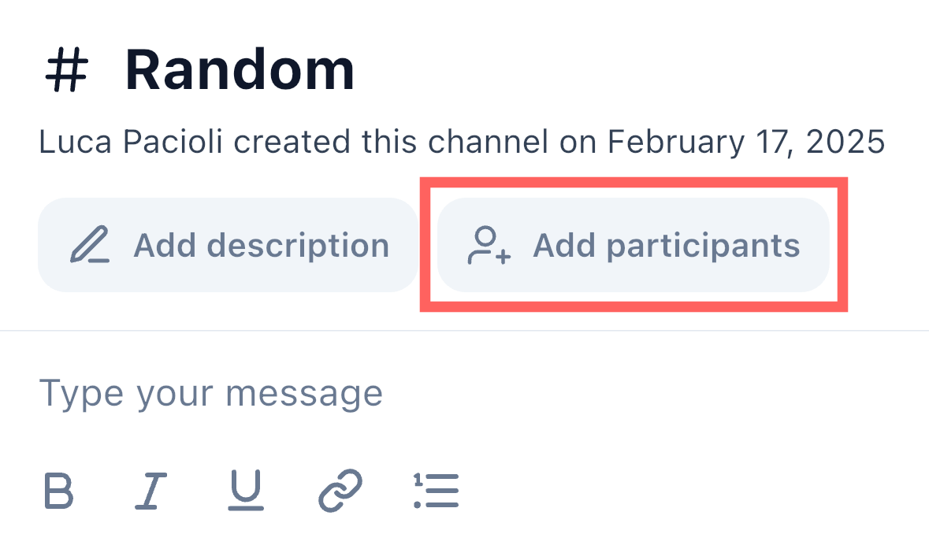Insert a hyperlink via link icon
Image resolution: width=929 pixels, height=560 pixels.
coord(340,491)
